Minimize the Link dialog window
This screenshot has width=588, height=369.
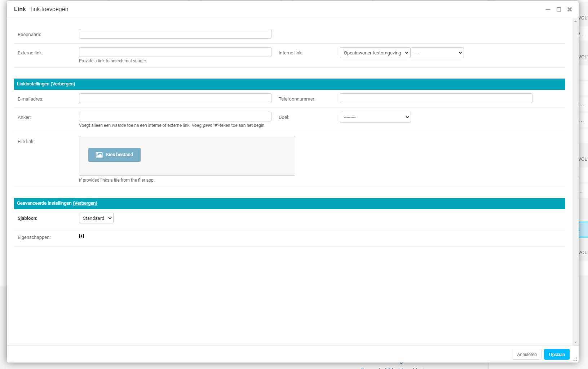tap(548, 9)
